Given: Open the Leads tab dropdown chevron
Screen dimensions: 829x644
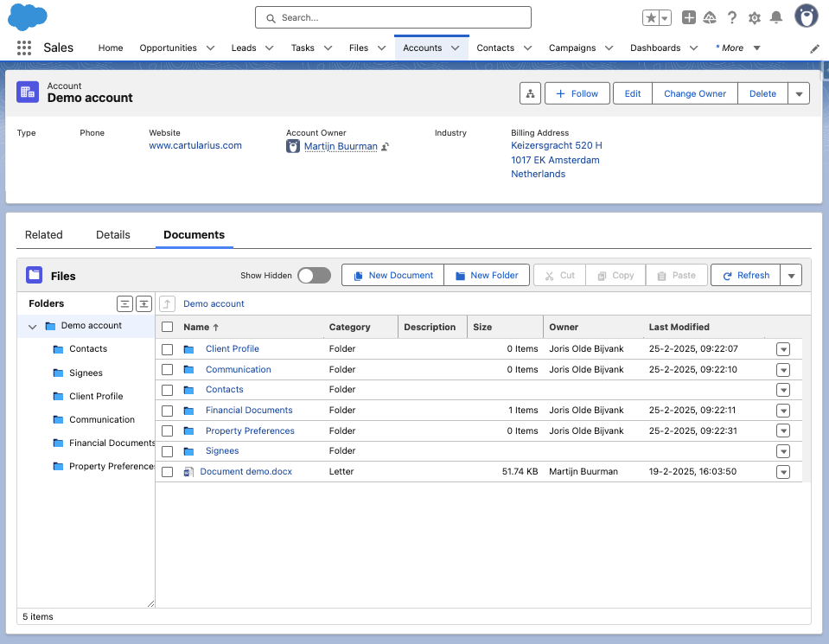Looking at the screenshot, I should (x=269, y=48).
